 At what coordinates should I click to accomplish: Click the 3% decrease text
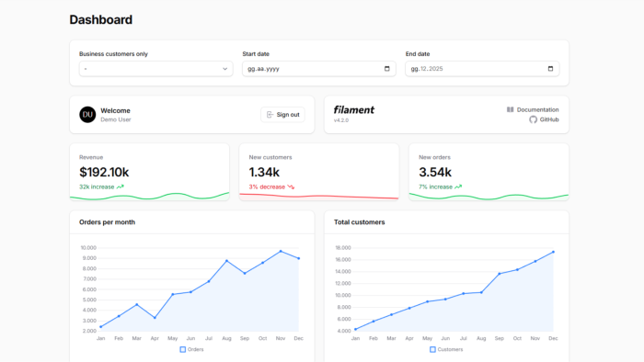pyautogui.click(x=267, y=187)
